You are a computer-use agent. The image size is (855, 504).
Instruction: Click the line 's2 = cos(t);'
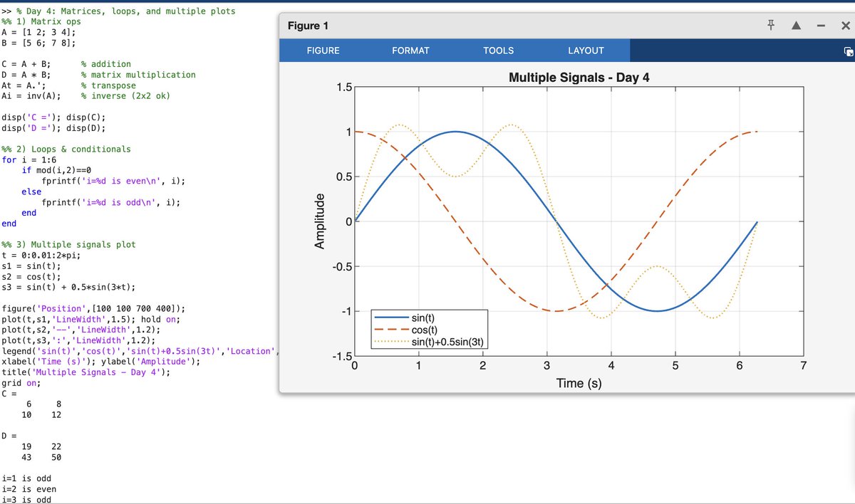pyautogui.click(x=31, y=277)
